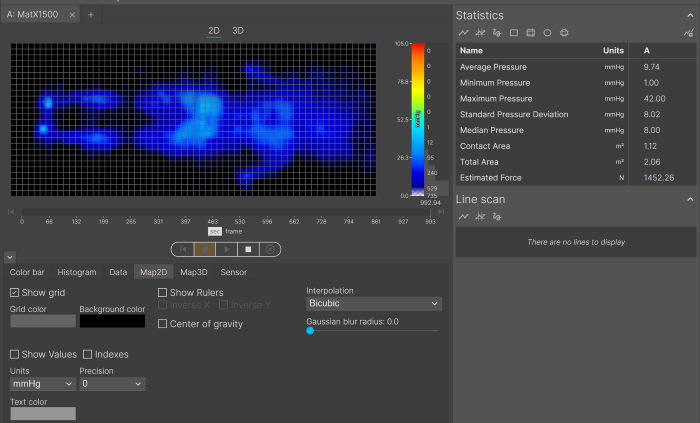This screenshot has height=423, width=700.
Task: Click the timeline position marker near 993
Action: 430,212
